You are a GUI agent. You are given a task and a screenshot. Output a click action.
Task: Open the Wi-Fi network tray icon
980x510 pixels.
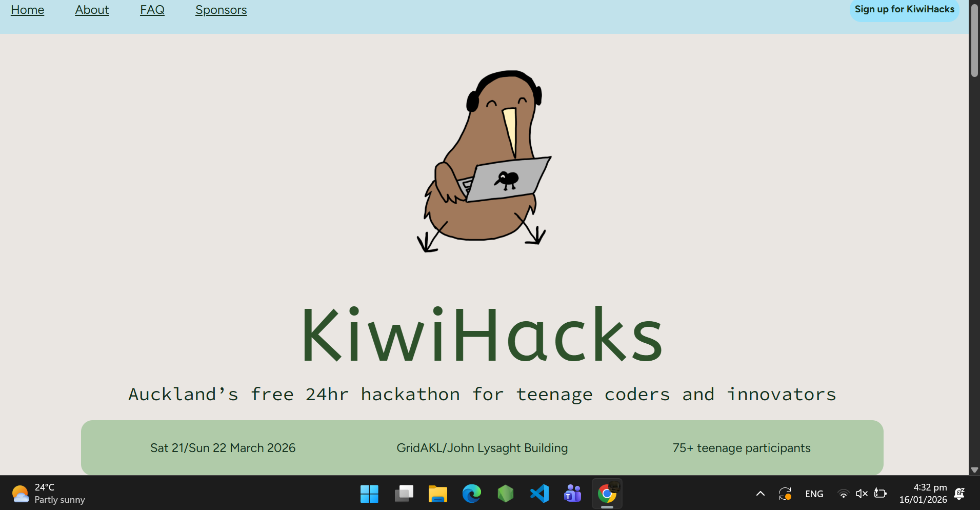(843, 494)
